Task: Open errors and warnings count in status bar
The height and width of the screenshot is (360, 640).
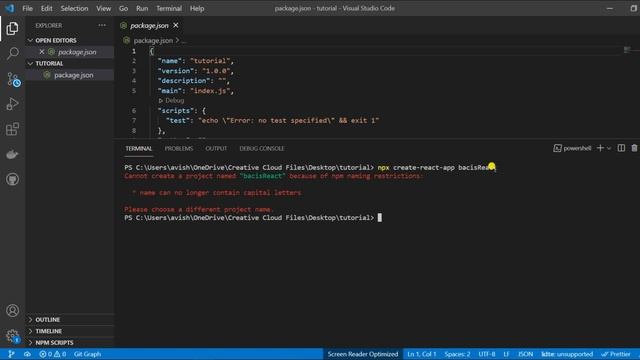Action: (x=52, y=354)
